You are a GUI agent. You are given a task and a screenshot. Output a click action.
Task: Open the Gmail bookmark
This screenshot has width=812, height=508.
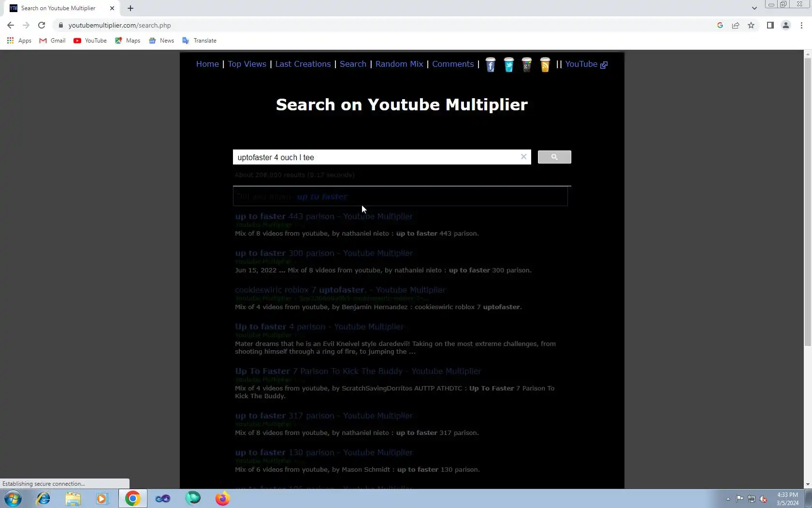52,41
